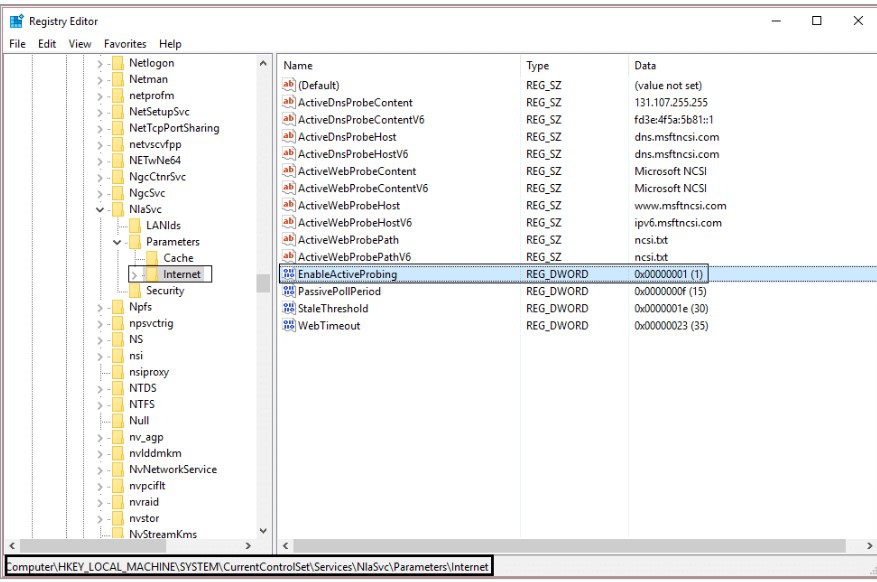Click the ActiveWebProbeHostV6 string icon
Viewport: 877px width, 582px height.
289,223
